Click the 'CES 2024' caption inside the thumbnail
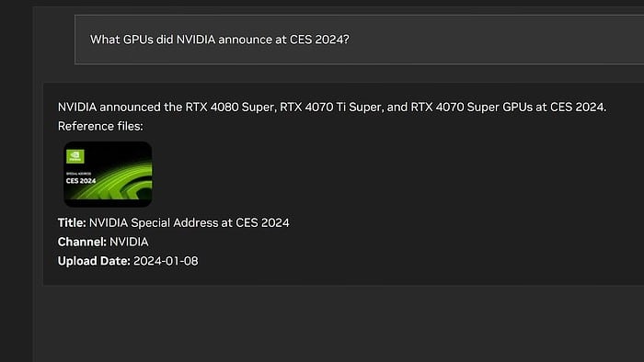The image size is (644, 362). pos(81,181)
